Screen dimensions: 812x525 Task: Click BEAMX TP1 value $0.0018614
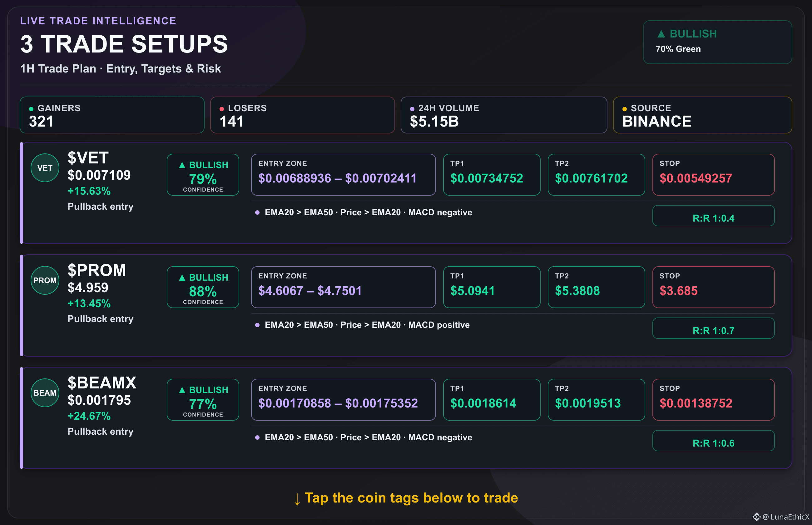point(483,403)
